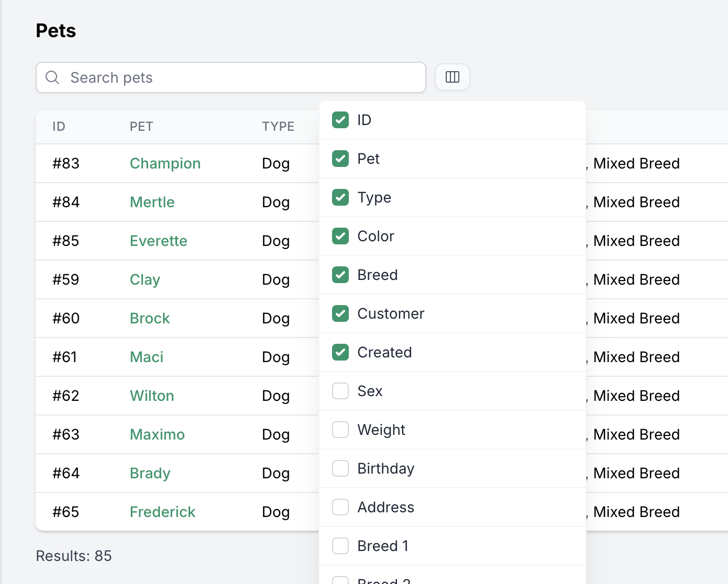Enable the Weight column checkbox
Screen dimensions: 728x584
coord(340,430)
